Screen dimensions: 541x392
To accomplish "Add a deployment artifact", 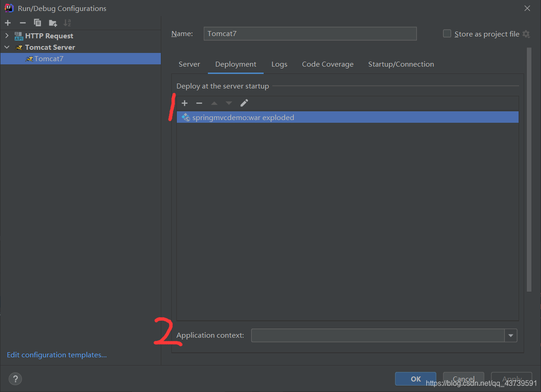I will point(184,103).
